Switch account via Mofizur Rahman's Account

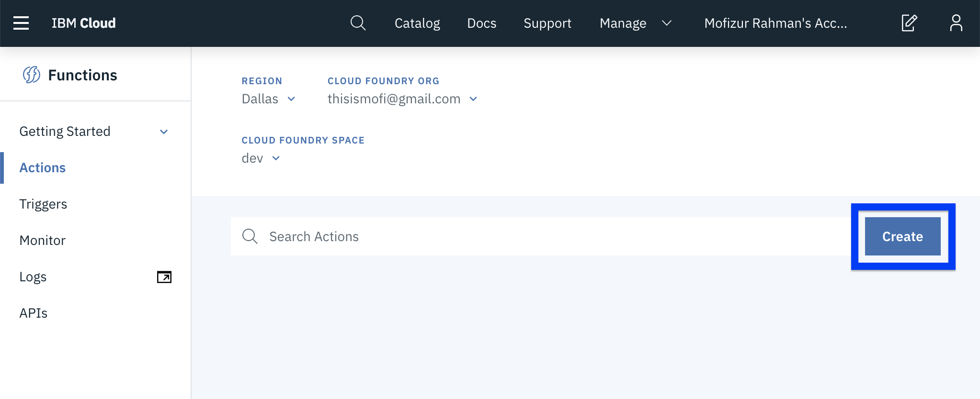(775, 23)
